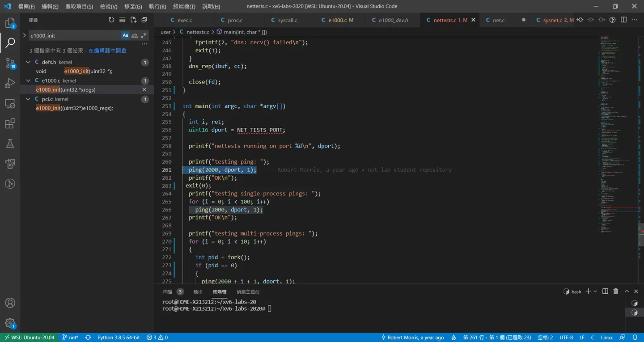The height and width of the screenshot is (342, 644).
Task: Kill the terminal with the trash icon
Action: [x=616, y=291]
